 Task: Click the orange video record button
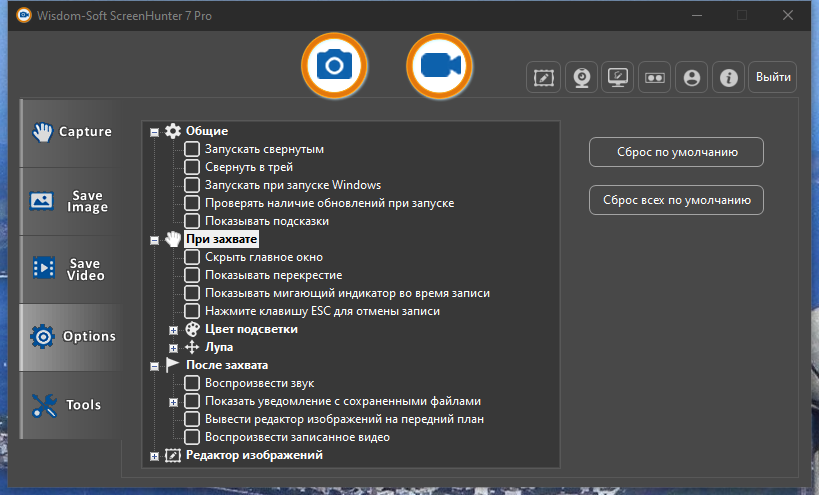click(439, 66)
